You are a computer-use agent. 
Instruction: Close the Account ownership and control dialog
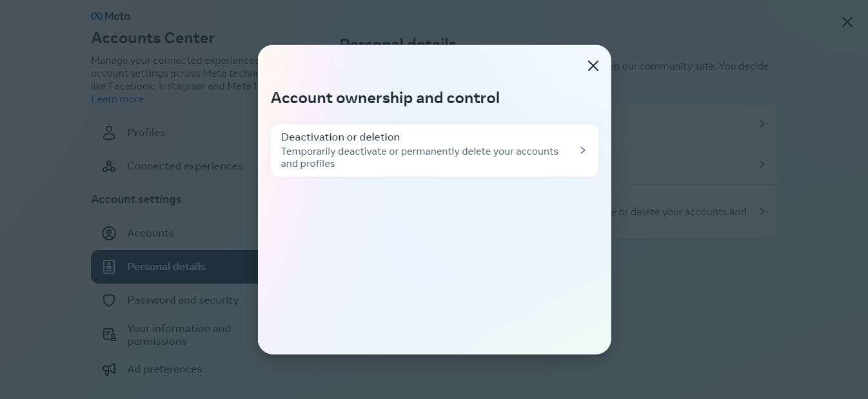(593, 66)
